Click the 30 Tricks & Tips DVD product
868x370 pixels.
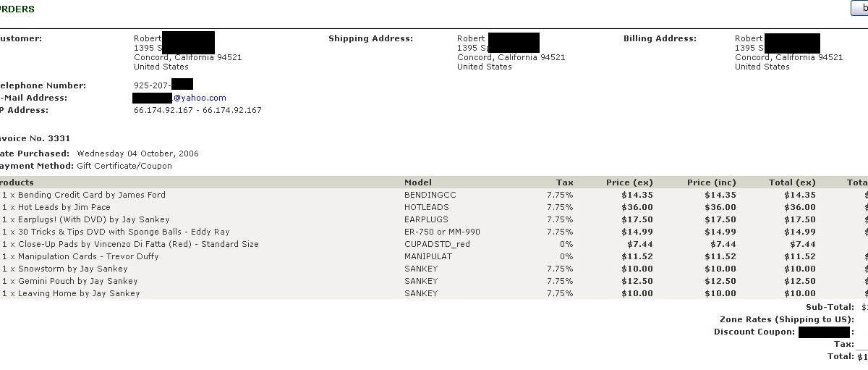[116, 232]
